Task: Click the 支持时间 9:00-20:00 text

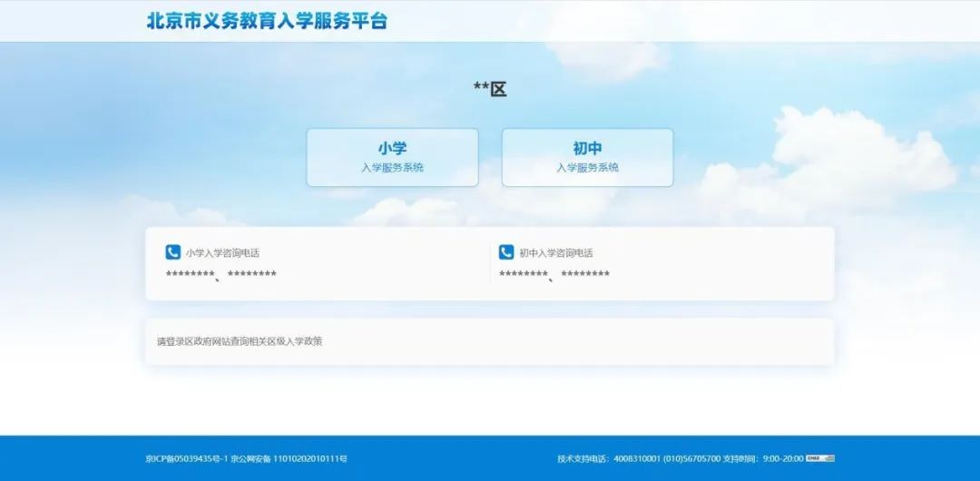Action: coord(763,459)
